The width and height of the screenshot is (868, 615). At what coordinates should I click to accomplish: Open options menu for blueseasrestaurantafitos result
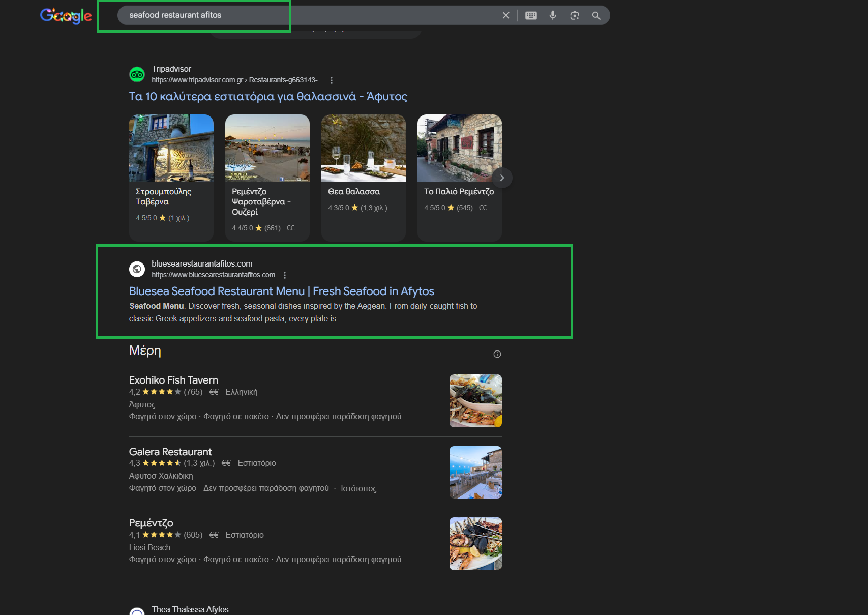(285, 275)
